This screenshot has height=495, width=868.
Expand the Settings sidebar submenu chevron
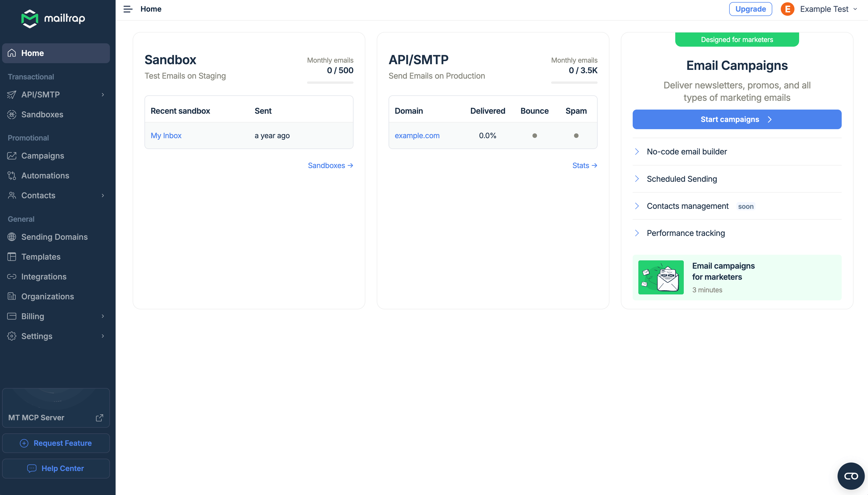[103, 336]
